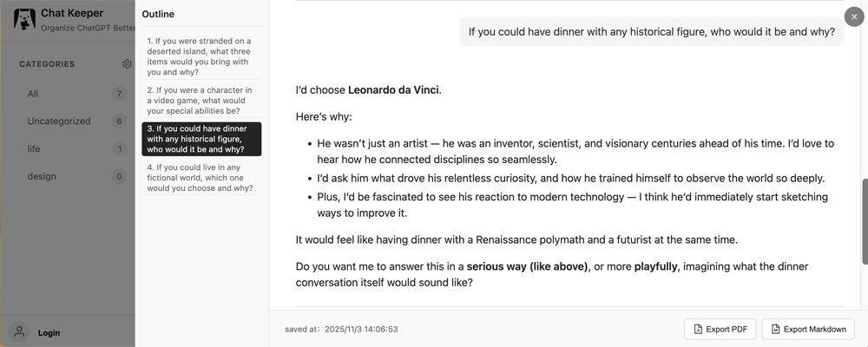
Task: Go to fictional world outline item
Action: click(x=201, y=178)
